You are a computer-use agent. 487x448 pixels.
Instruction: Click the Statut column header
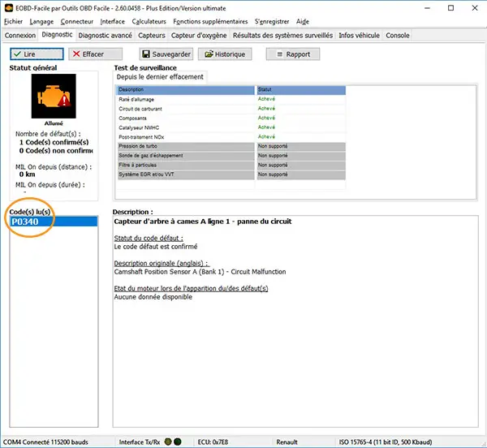(x=300, y=89)
